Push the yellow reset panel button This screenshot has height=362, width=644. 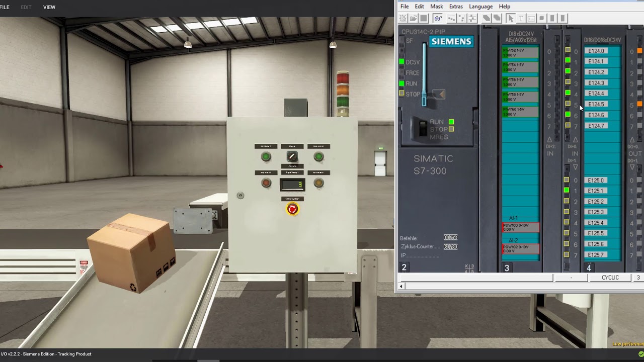click(x=318, y=183)
